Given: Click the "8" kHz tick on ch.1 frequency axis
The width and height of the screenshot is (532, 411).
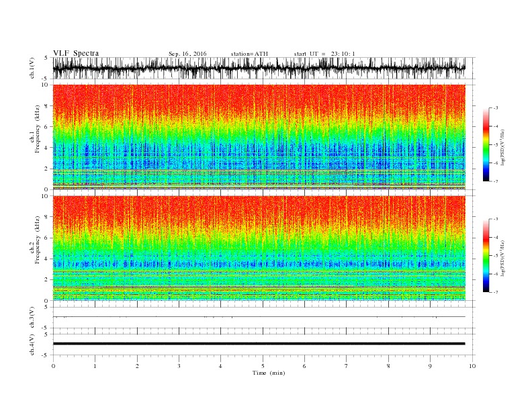Looking at the screenshot, I should (46, 106).
